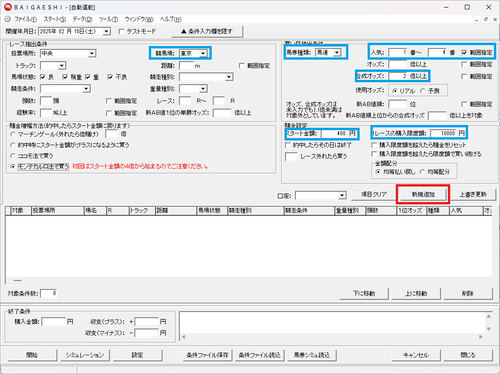The image size is (500, 374).
Task: Select the マーチンゲール radio button
Action: tap(13, 134)
